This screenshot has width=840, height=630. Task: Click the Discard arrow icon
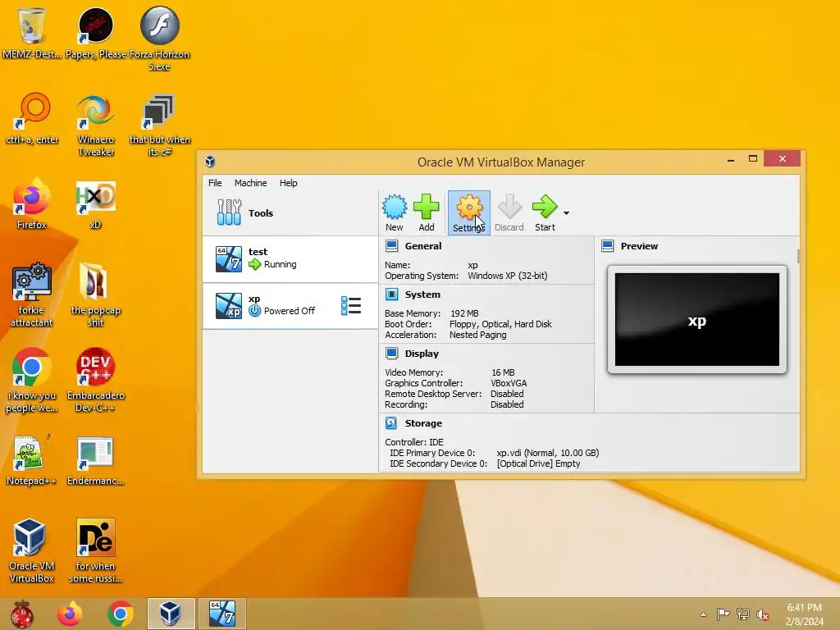tap(509, 212)
